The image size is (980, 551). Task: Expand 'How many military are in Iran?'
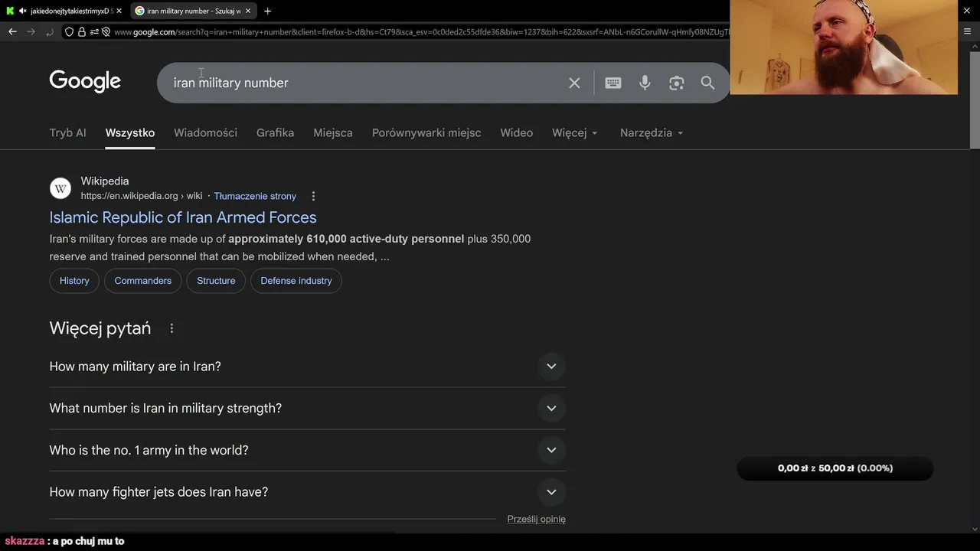(307, 367)
